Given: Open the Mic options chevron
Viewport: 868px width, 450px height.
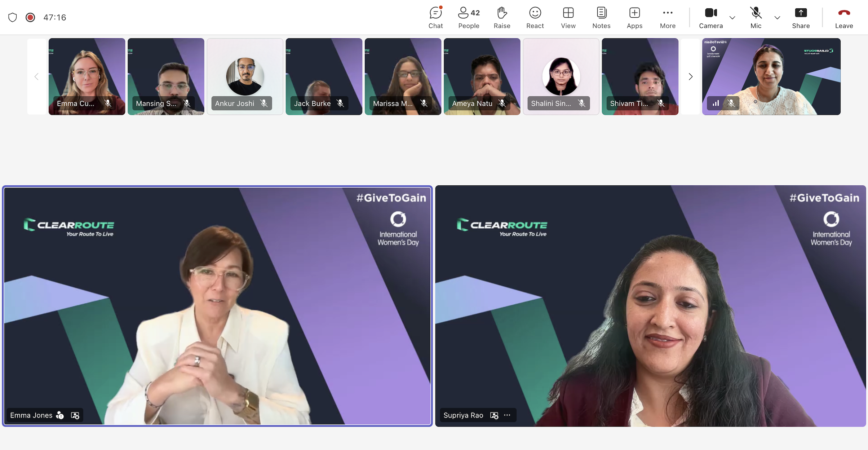Looking at the screenshot, I should [x=777, y=18].
